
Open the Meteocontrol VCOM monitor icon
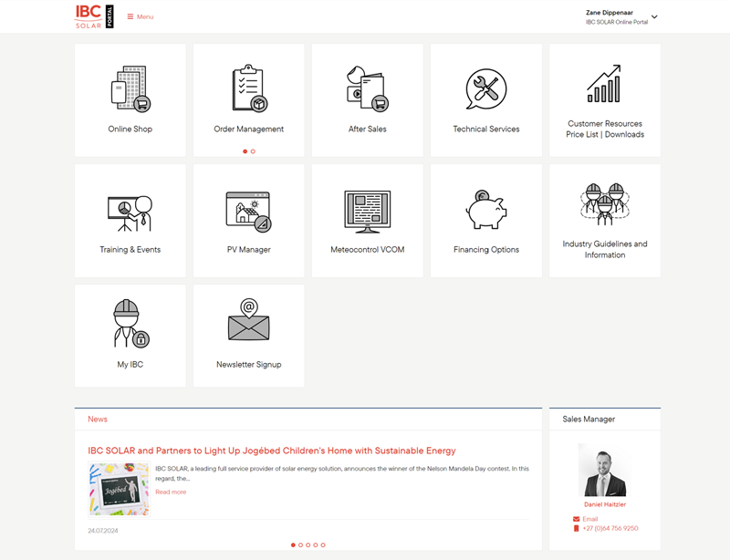click(x=368, y=212)
